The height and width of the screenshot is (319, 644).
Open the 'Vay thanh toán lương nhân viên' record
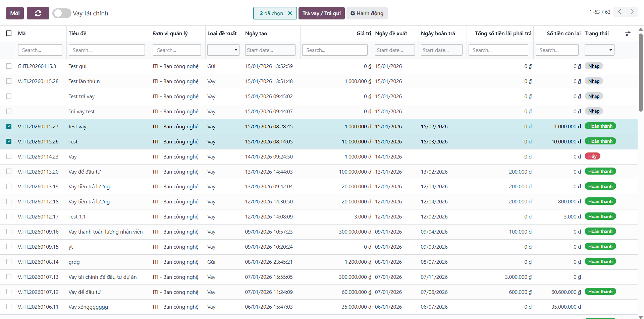tap(106, 232)
